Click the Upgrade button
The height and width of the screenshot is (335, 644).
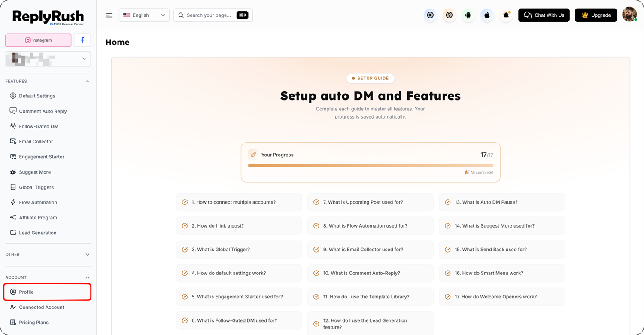point(596,15)
